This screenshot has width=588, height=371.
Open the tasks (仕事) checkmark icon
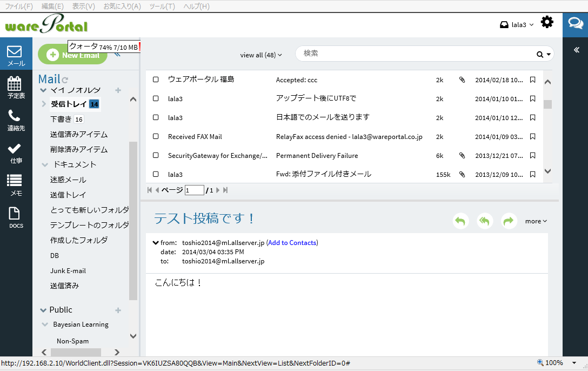coord(15,153)
